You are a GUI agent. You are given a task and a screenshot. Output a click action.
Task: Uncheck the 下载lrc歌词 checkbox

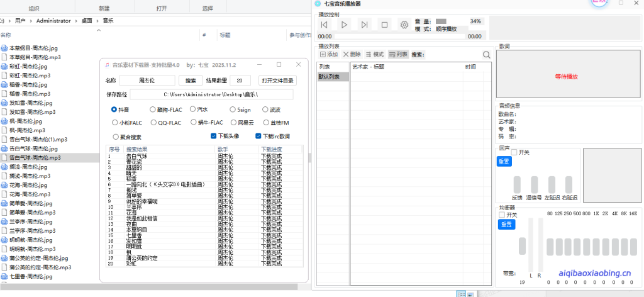click(x=258, y=136)
